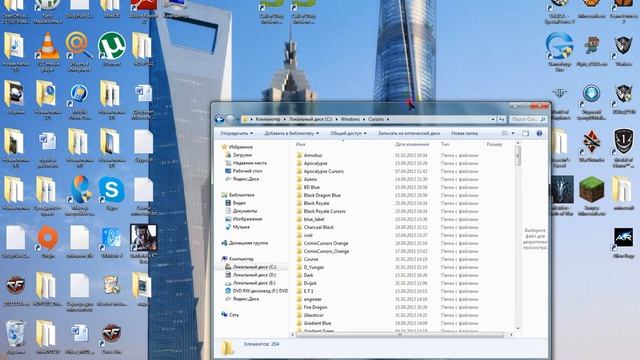Create folder with Новая папка button

464,133
